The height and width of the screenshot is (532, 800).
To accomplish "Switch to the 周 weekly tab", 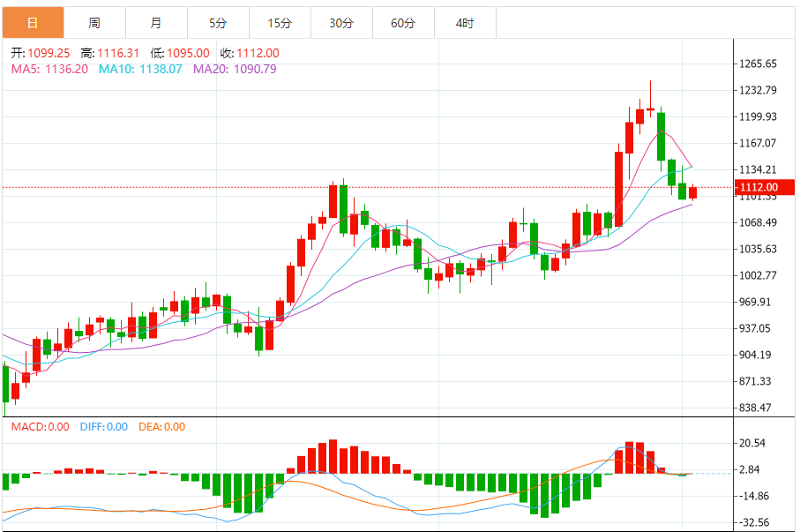I will tap(94, 23).
